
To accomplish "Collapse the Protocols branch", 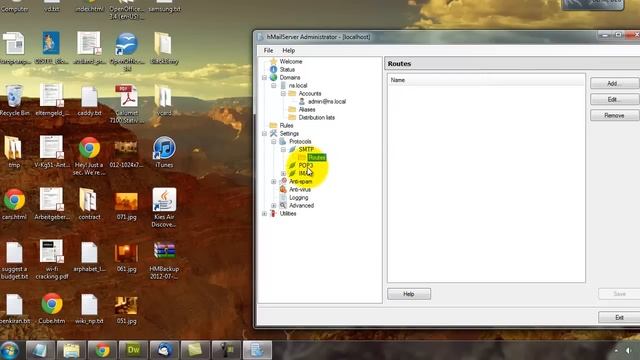I will [x=274, y=142].
